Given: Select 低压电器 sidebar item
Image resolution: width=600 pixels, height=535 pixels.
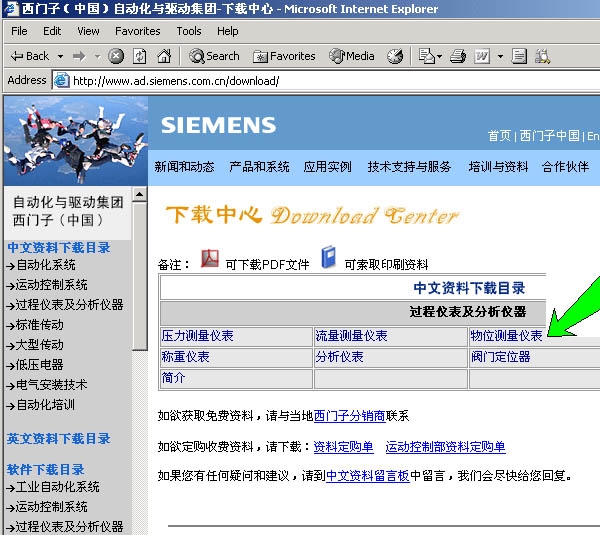Looking at the screenshot, I should 40,365.
